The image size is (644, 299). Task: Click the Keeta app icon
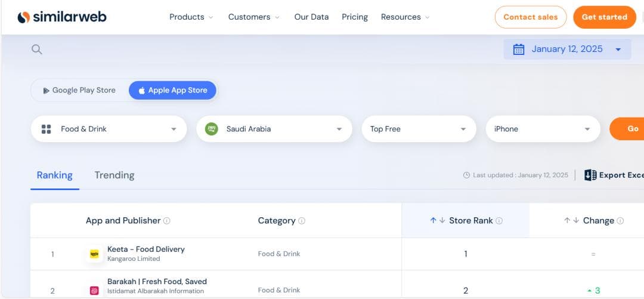(94, 254)
